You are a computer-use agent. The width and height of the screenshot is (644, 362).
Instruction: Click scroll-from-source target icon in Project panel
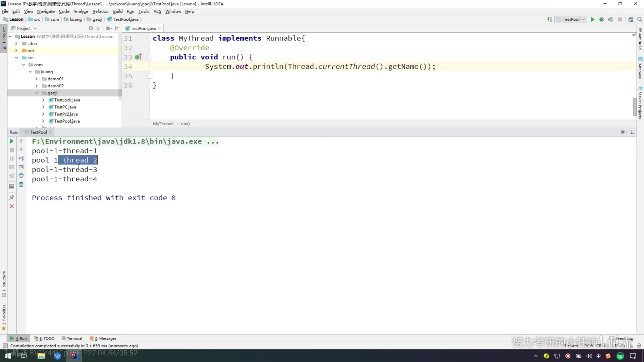click(91, 28)
